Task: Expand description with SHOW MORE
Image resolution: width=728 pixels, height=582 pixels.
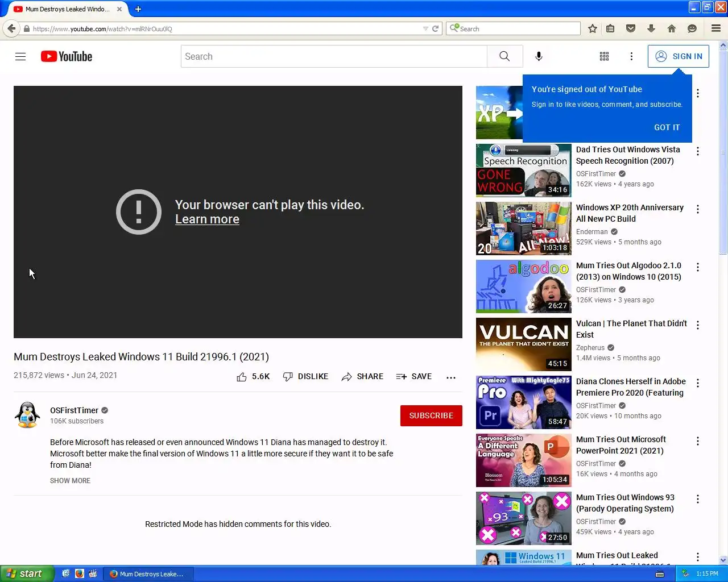Action: click(70, 481)
